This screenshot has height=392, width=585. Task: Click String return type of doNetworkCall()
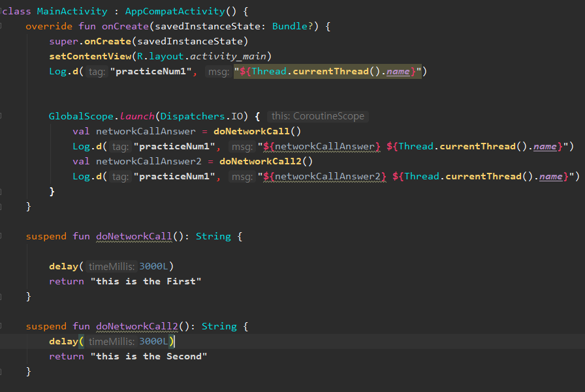[213, 236]
